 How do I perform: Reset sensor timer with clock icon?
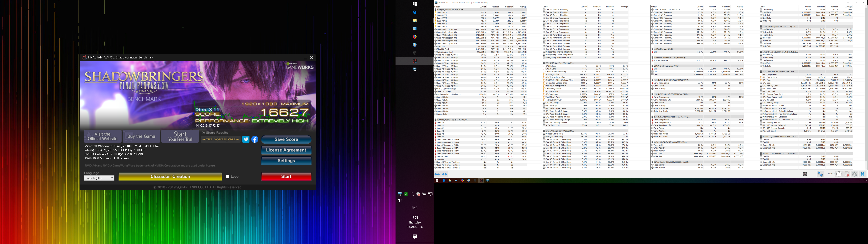(x=839, y=174)
